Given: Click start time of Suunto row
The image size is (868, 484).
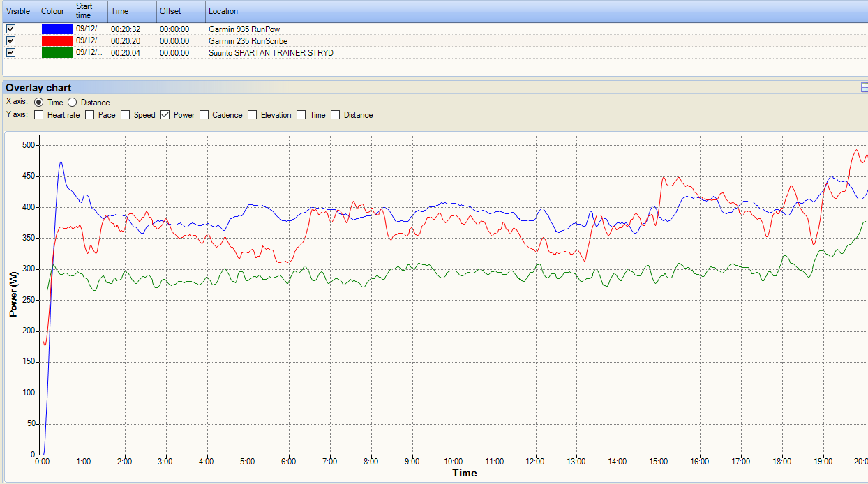Looking at the screenshot, I should click(89, 53).
